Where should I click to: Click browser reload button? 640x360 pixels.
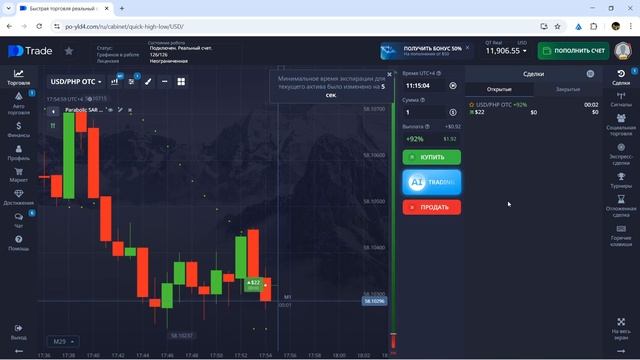coord(39,27)
